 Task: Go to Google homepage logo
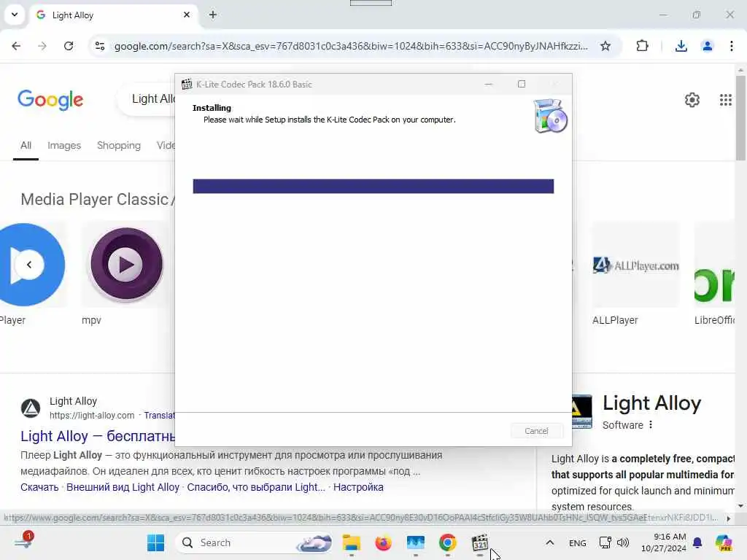(x=50, y=100)
